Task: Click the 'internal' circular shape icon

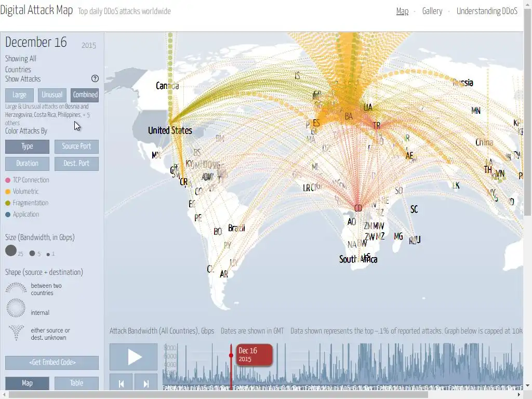Action: click(x=16, y=308)
